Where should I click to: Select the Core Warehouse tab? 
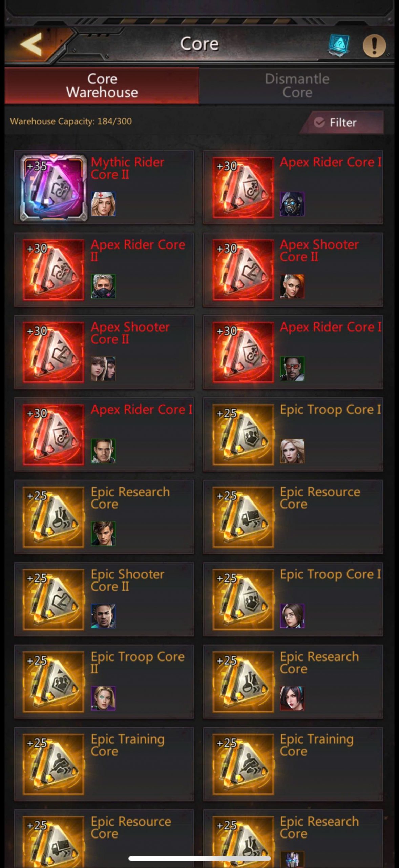point(102,85)
